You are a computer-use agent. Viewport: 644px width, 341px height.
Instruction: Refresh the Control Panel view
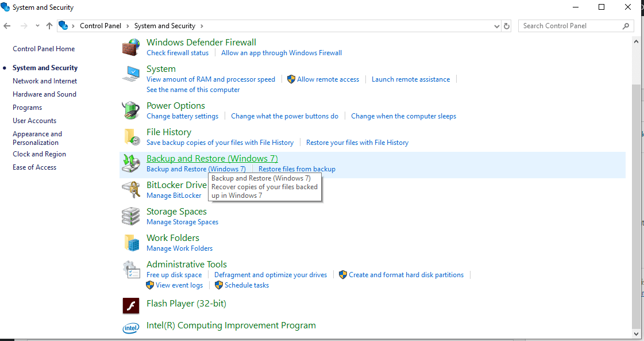pyautogui.click(x=507, y=26)
